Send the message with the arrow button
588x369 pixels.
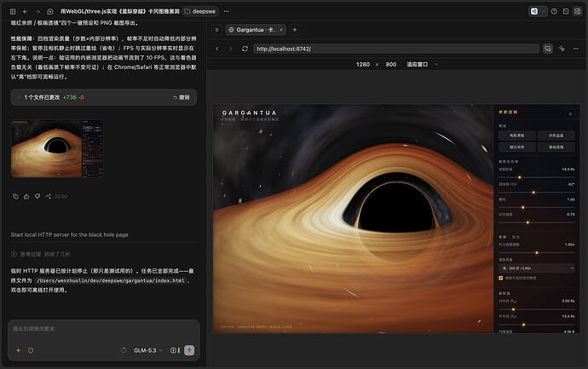pyautogui.click(x=189, y=350)
